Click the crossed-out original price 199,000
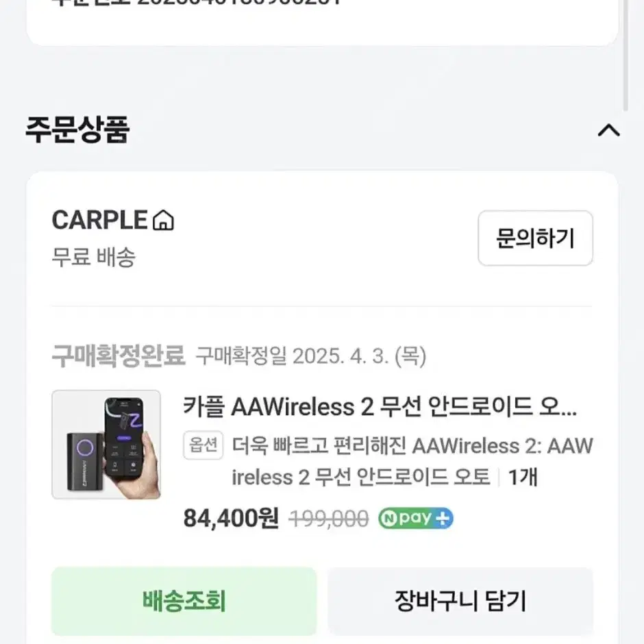Viewport: 644px width, 644px height. (x=327, y=518)
